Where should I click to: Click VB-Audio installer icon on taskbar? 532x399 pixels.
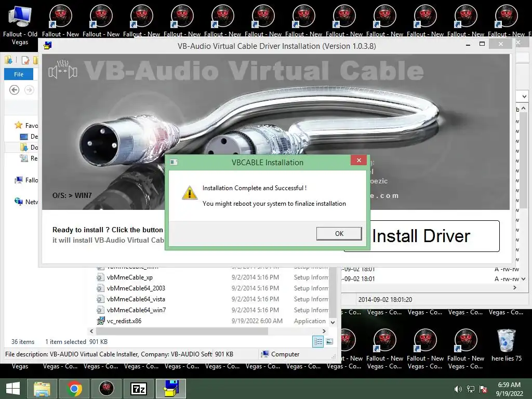(170, 389)
